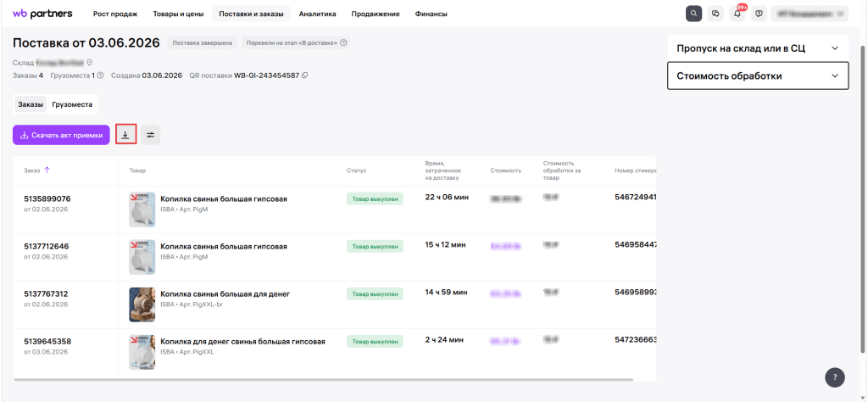Expand the Стоимость обработки section
The height and width of the screenshot is (402, 868).
pos(758,75)
